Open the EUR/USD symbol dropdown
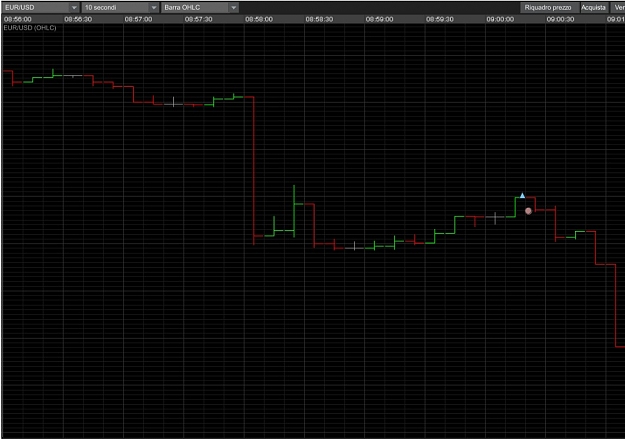Image resolution: width=625 pixels, height=439 pixels. pos(40,8)
